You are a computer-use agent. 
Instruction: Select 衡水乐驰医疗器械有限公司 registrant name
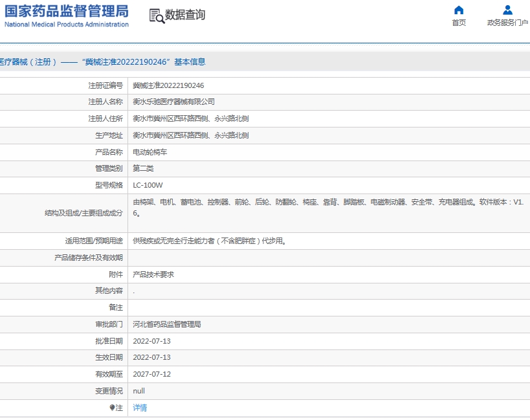[x=173, y=102]
